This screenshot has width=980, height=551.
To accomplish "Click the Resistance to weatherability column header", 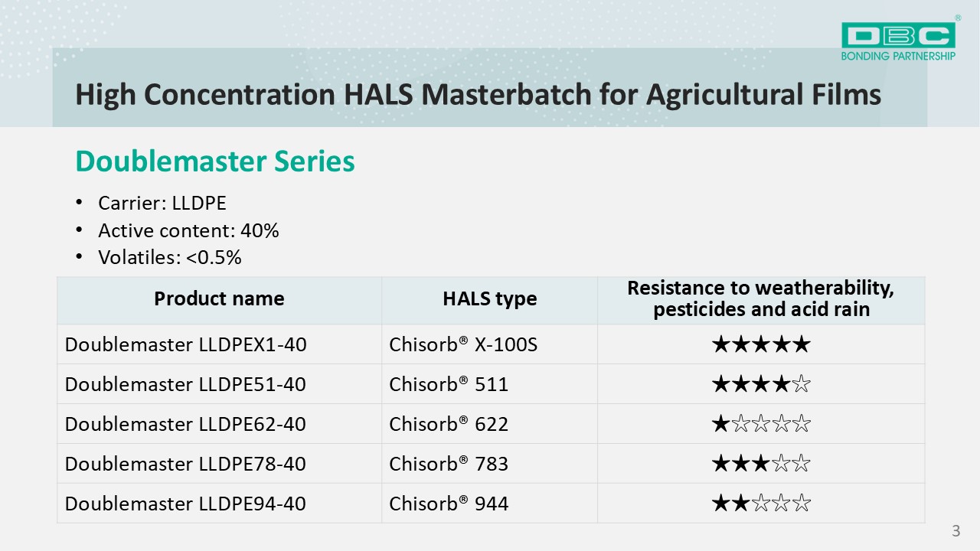I will coord(761,299).
